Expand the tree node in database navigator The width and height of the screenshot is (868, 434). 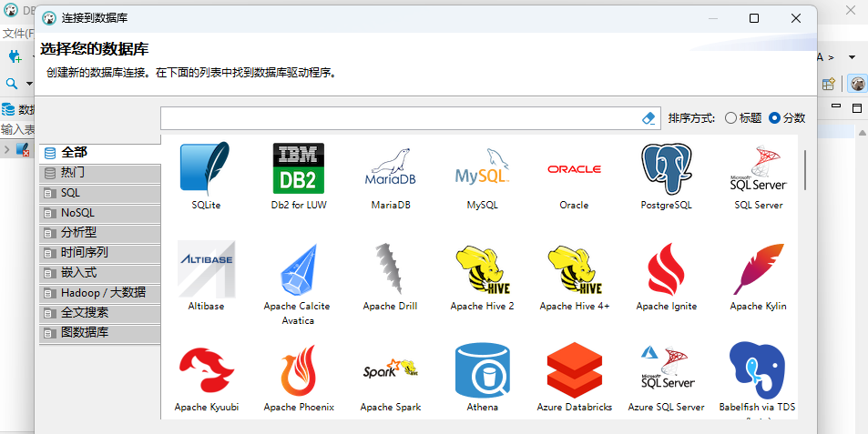point(7,149)
